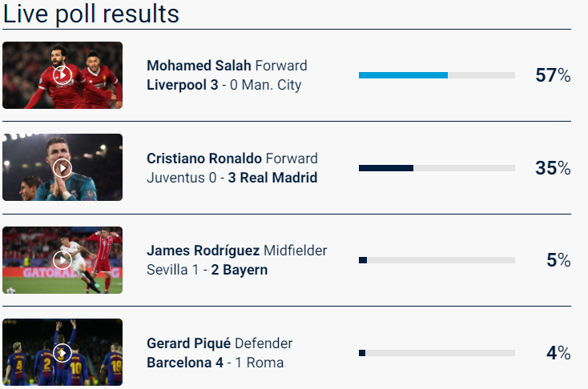Click the Cristiano Ronaldo player name
Screen dimensions: 588x389
(x=204, y=158)
